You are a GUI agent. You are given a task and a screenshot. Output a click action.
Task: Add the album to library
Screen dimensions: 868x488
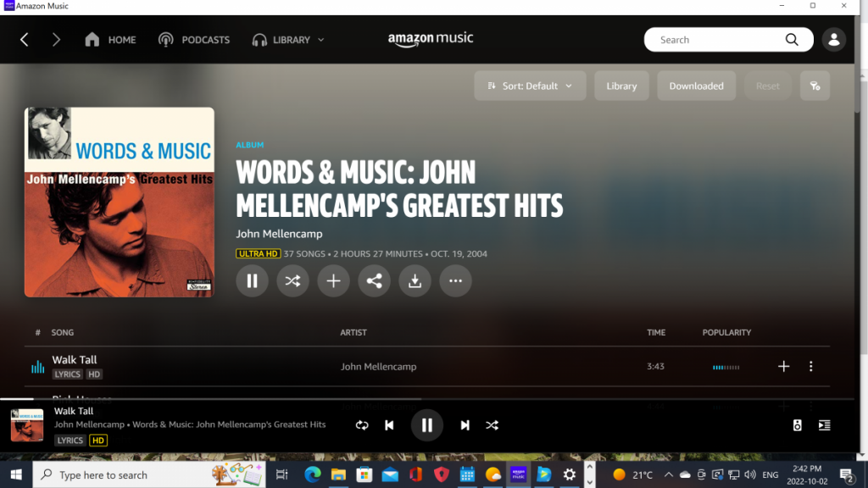click(333, 281)
